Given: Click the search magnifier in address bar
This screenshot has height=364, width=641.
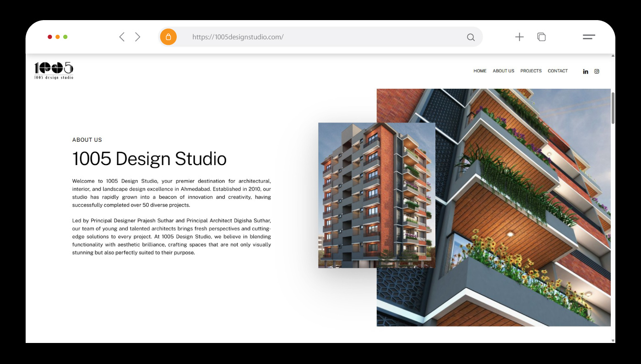Looking at the screenshot, I should tap(471, 37).
